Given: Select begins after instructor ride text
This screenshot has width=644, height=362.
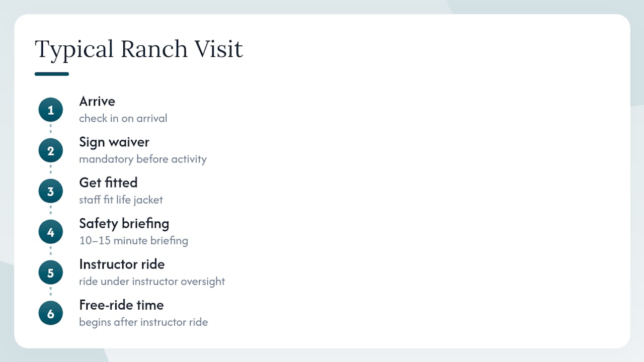Looking at the screenshot, I should (143, 322).
